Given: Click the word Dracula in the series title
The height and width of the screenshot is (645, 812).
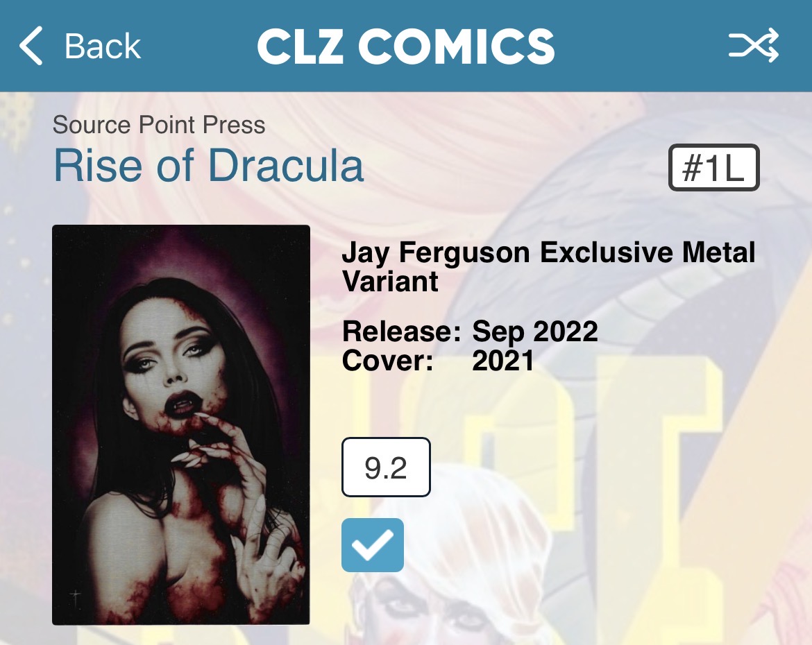Looking at the screenshot, I should pyautogui.click(x=285, y=165).
